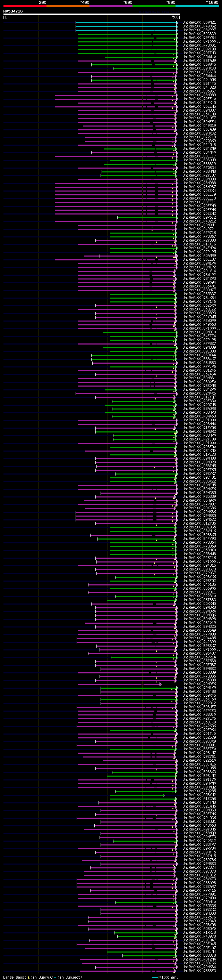The height and width of the screenshot is (980, 222).
Task: Select the cyan alignment bar of UniRef100_Q0WM21
Action: tap(127, 23)
